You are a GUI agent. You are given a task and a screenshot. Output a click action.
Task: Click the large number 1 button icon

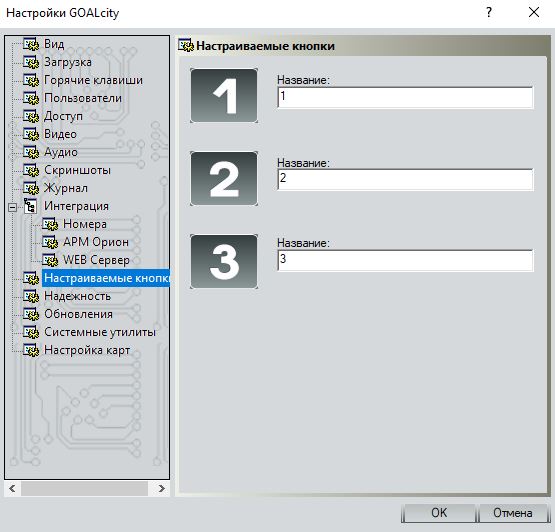[224, 96]
